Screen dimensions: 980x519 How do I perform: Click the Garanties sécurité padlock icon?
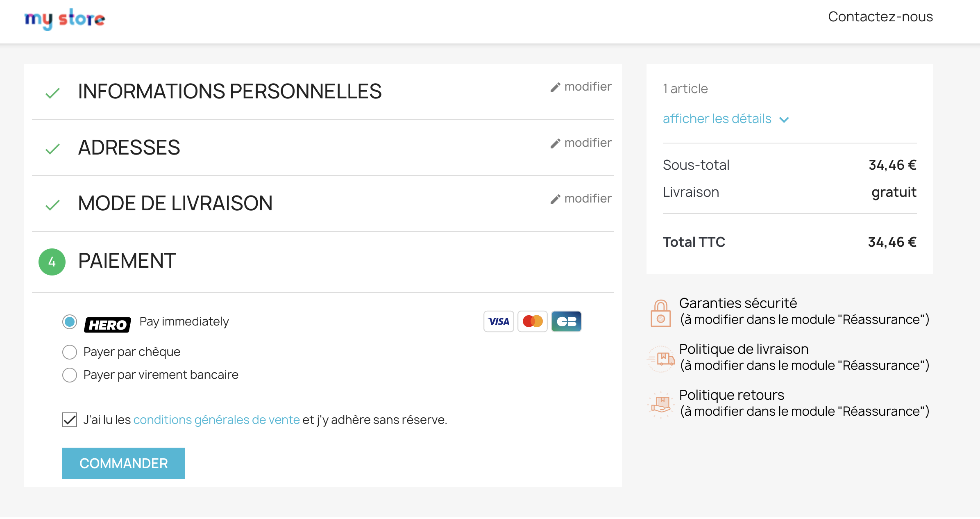tap(661, 314)
